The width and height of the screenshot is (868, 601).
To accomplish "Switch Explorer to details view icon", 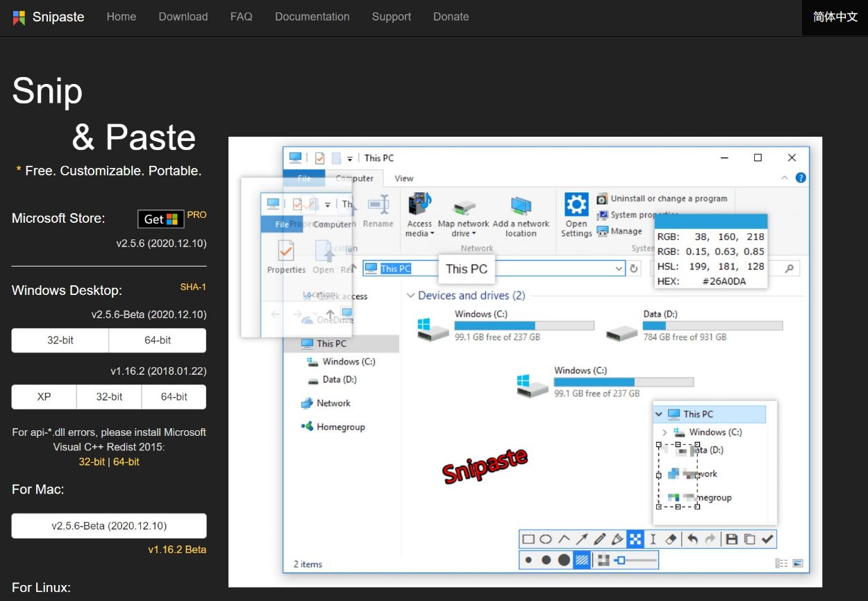I will click(x=782, y=564).
